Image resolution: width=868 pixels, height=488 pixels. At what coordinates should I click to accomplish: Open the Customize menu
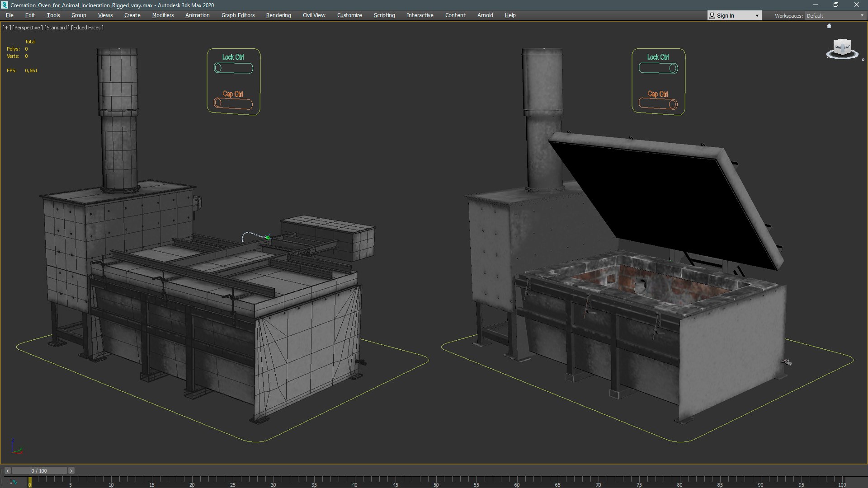[x=349, y=15]
